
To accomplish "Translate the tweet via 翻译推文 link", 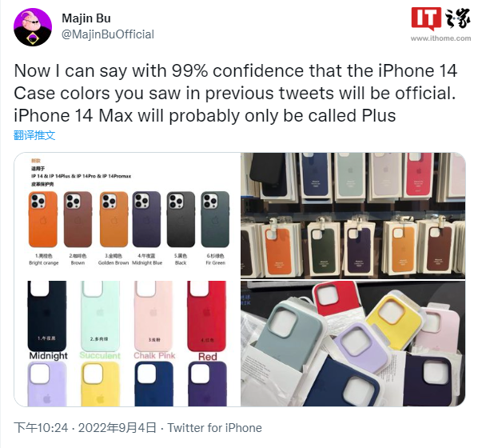I will [x=34, y=135].
